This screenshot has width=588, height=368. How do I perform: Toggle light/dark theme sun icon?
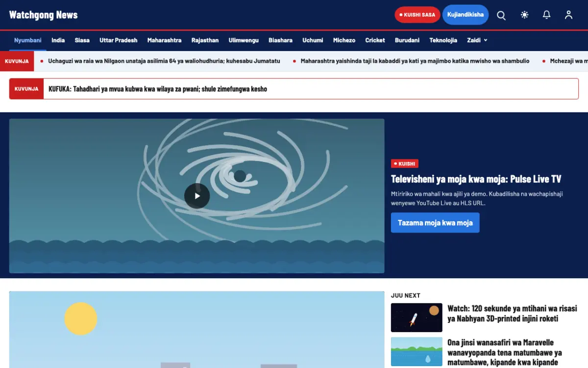[525, 15]
